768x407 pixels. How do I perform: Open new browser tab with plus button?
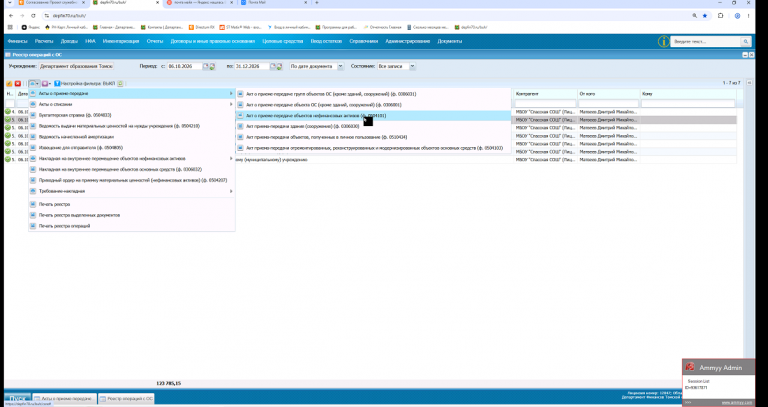(316, 3)
